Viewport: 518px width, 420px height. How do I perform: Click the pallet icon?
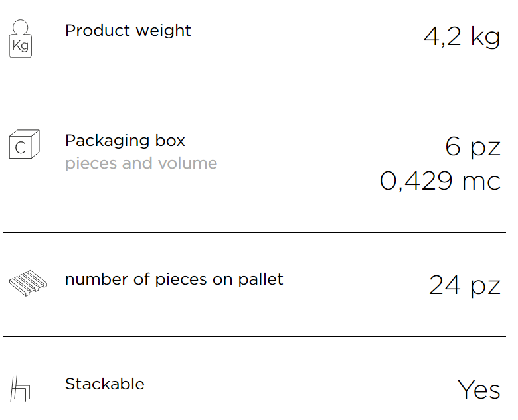28,283
